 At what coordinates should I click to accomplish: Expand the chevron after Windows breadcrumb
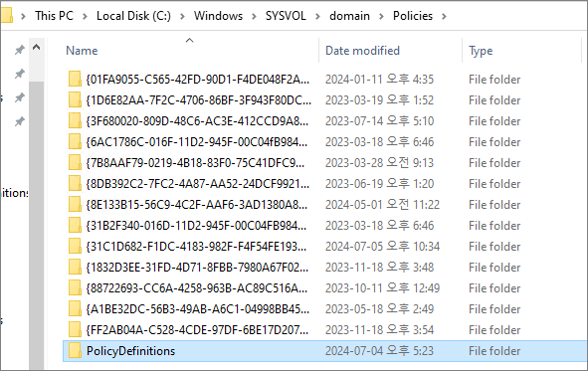tap(255, 16)
